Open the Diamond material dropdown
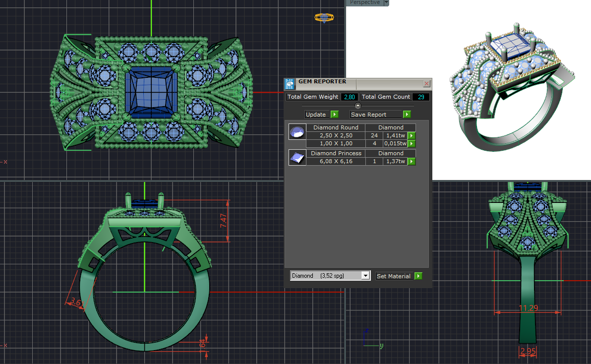The width and height of the screenshot is (591, 364). click(x=366, y=276)
